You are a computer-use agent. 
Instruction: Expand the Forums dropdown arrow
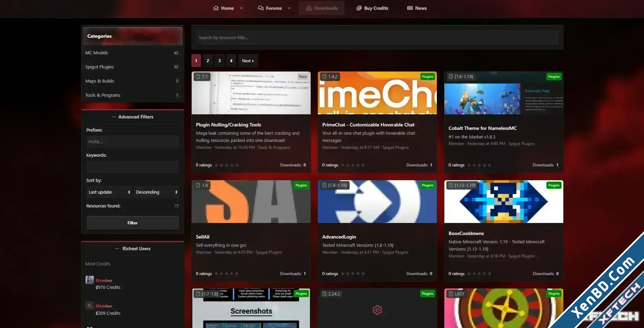pyautogui.click(x=289, y=8)
